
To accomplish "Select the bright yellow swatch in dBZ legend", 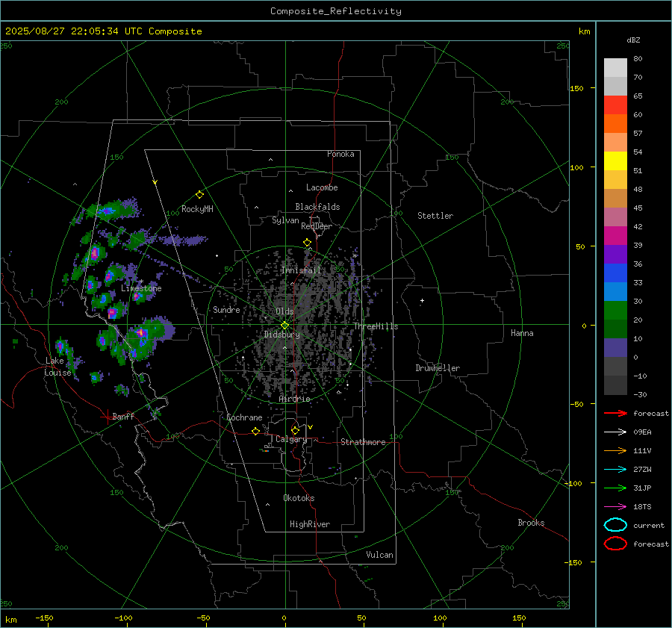I will (615, 161).
